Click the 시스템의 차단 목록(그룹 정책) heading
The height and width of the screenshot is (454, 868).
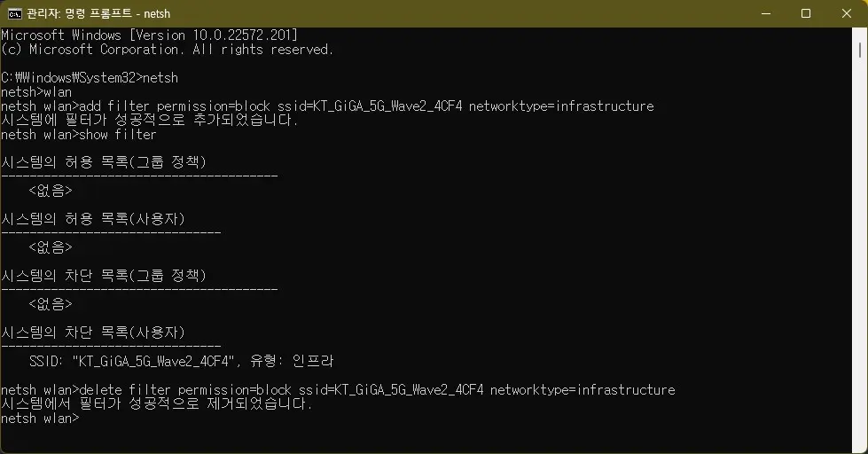pos(104,276)
